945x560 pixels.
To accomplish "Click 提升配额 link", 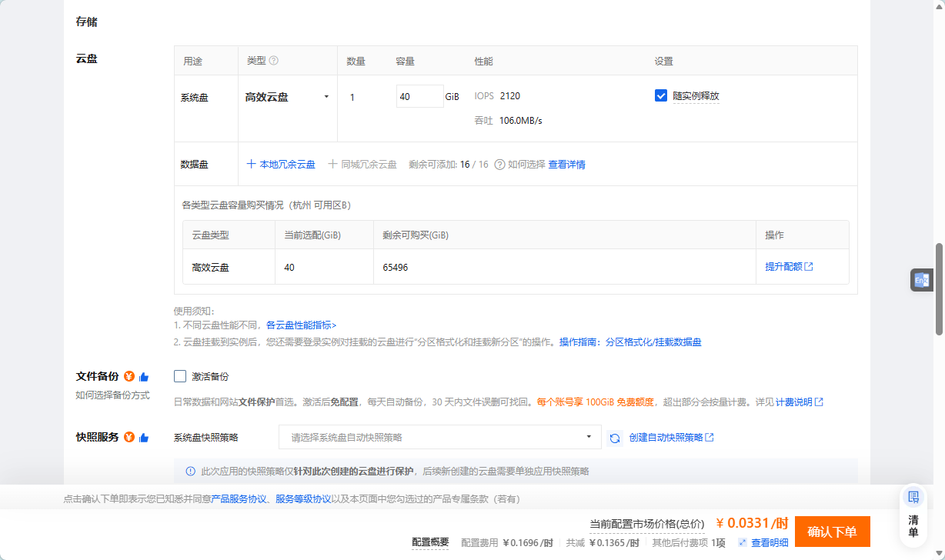I will 783,267.
